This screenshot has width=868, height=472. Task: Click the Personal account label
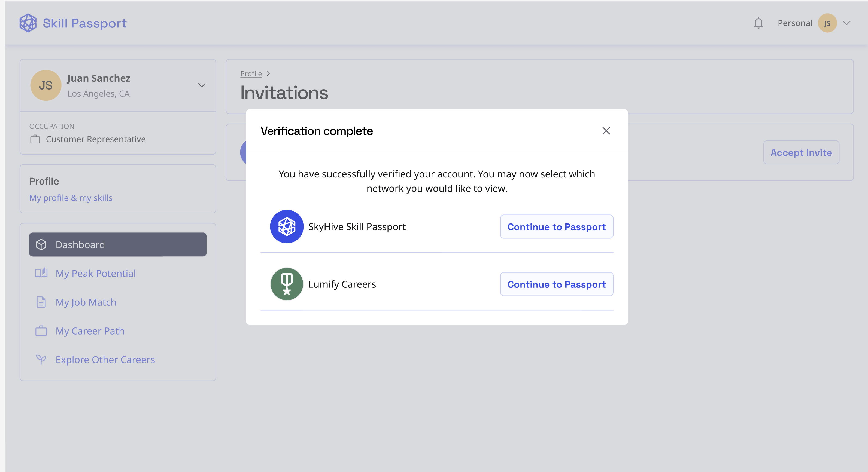point(795,23)
